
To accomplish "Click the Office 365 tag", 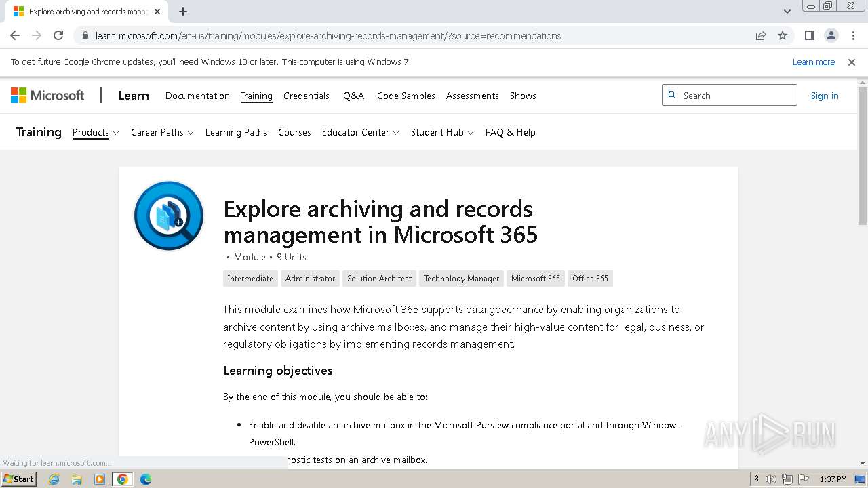I will tap(590, 279).
